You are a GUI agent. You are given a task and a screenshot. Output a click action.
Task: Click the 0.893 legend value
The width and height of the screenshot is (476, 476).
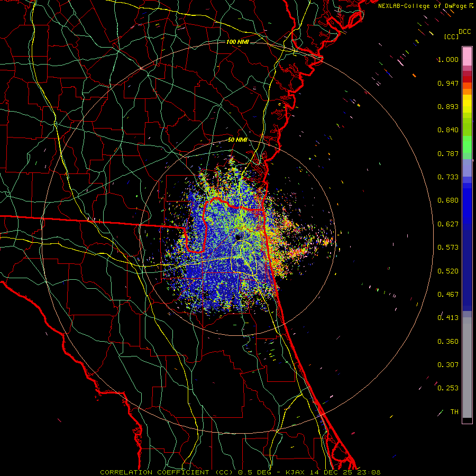coord(448,106)
